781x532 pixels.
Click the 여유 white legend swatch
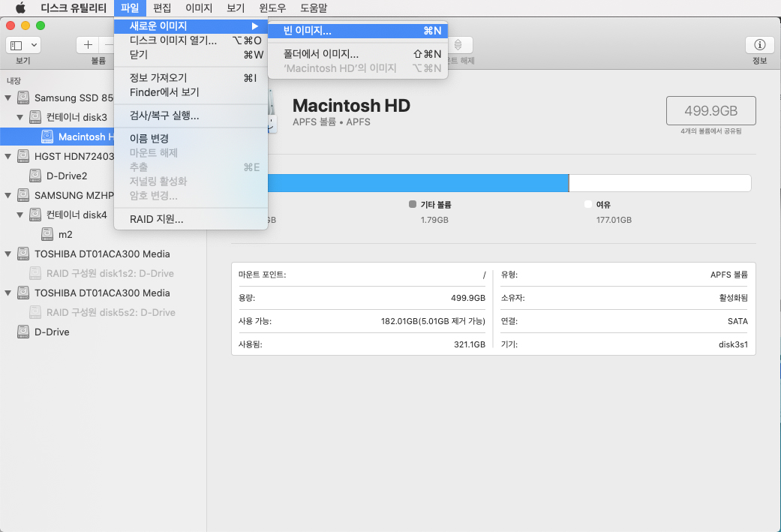pyautogui.click(x=587, y=204)
